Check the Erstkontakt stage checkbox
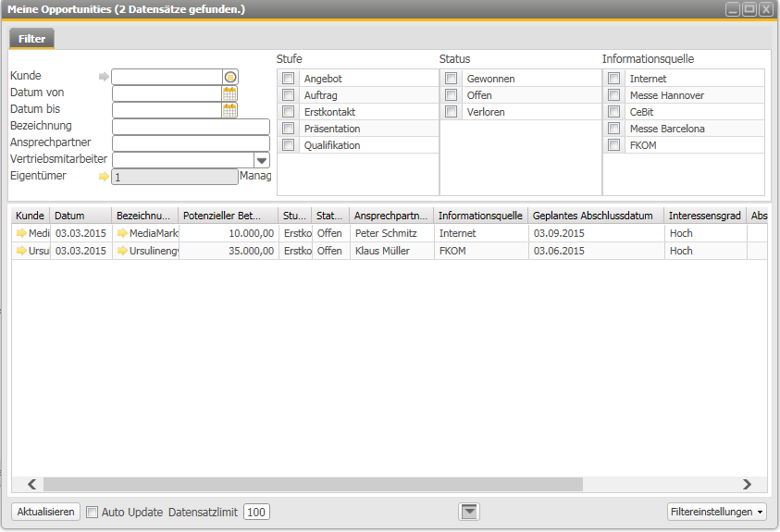The height and width of the screenshot is (532, 780). (x=288, y=112)
